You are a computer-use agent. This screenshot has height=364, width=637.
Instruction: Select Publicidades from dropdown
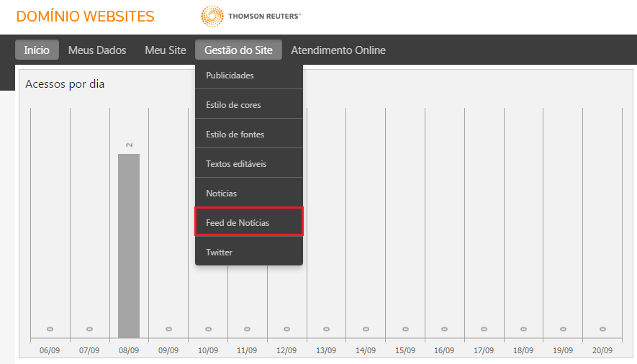coord(249,75)
